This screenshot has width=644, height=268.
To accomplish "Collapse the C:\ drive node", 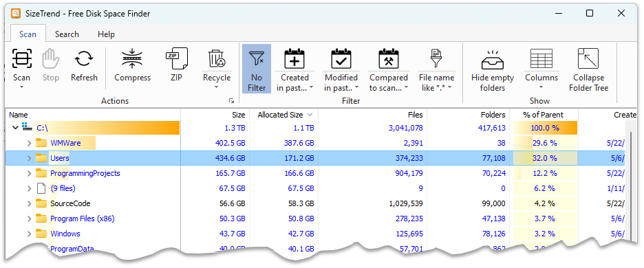I will click(16, 128).
